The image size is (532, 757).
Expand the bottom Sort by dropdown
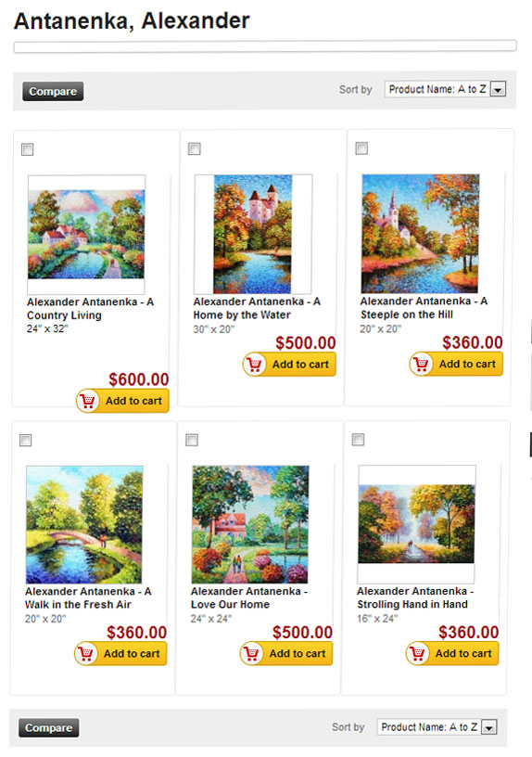pos(437,727)
